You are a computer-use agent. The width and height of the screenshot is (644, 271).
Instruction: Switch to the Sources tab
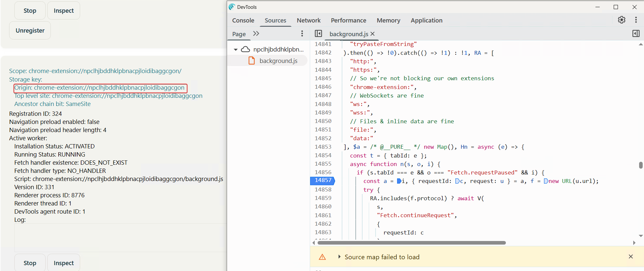(275, 20)
